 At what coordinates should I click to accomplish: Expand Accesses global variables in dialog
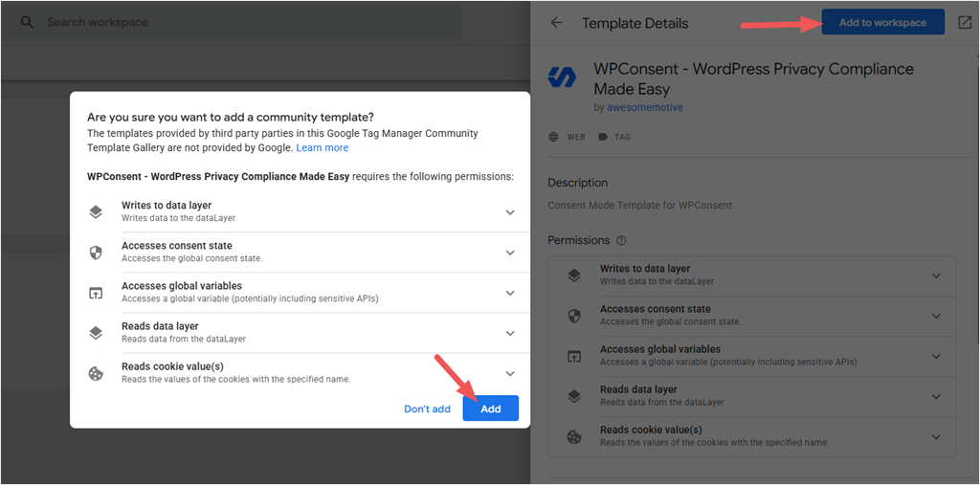coord(510,293)
